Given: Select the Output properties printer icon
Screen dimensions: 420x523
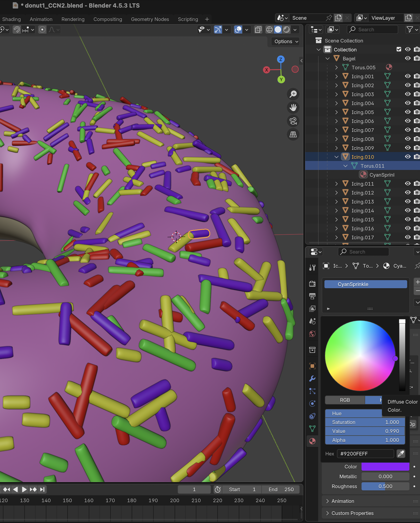Looking at the screenshot, I should click(312, 296).
